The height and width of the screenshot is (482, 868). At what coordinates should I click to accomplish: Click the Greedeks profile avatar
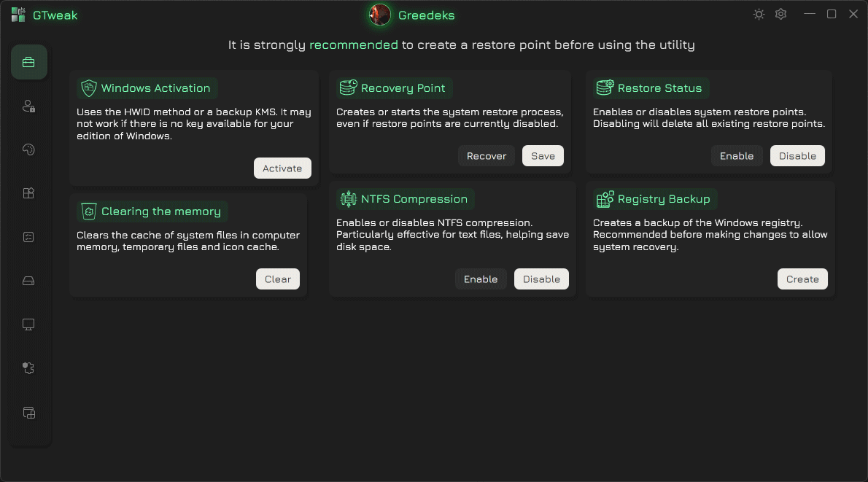380,15
